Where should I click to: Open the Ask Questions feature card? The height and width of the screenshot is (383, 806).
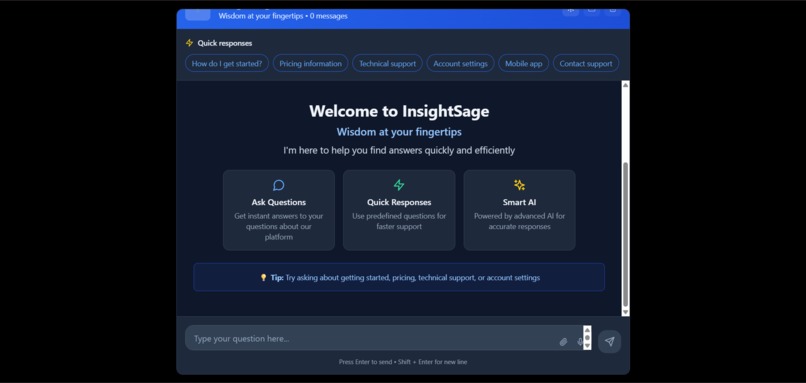point(279,210)
